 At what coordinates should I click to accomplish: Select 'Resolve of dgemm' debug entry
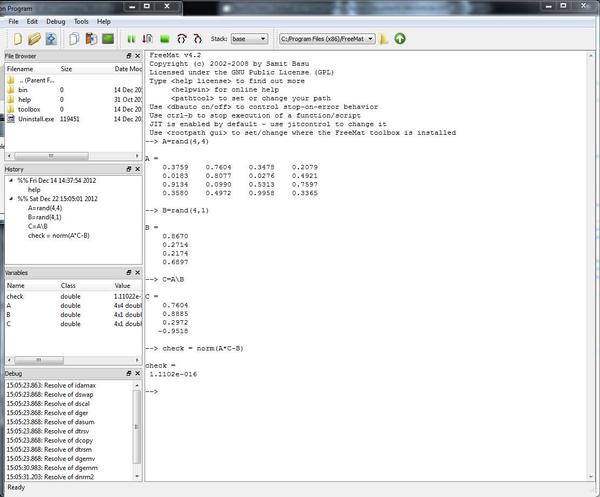(52, 468)
